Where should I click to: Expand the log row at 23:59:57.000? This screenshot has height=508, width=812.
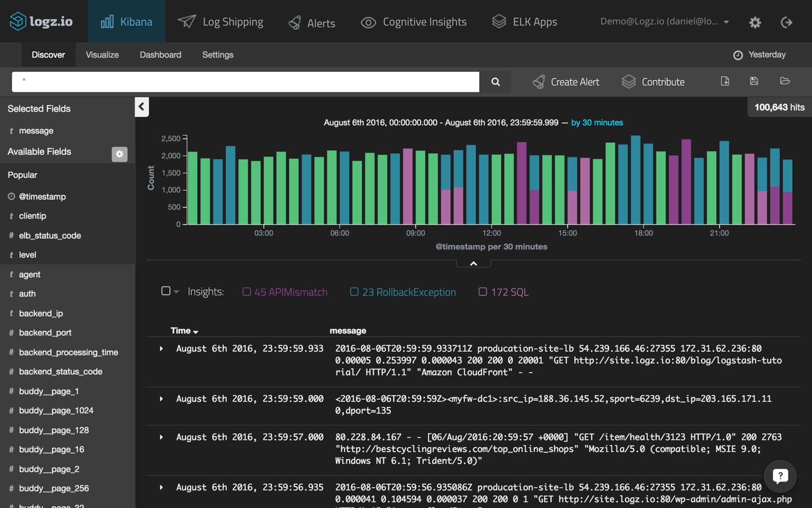pos(161,437)
